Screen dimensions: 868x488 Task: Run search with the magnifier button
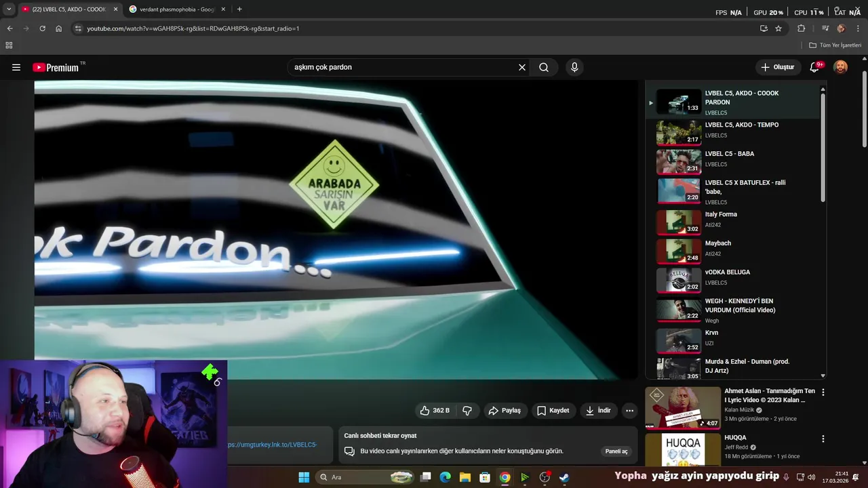pos(544,67)
